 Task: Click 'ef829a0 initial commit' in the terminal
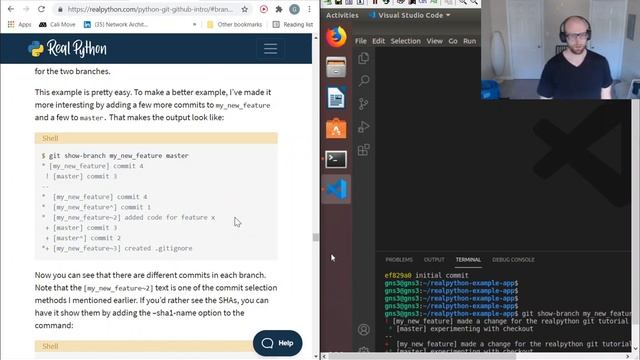coord(427,276)
